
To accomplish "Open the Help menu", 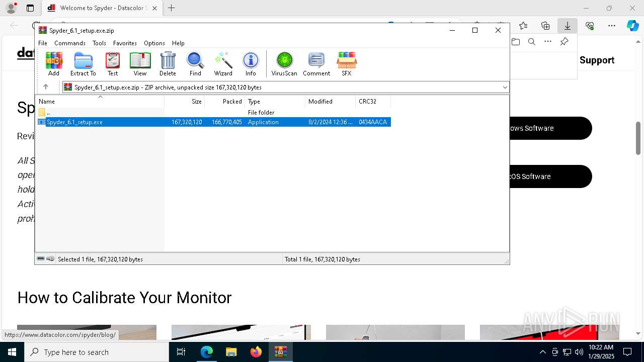I will click(x=178, y=43).
